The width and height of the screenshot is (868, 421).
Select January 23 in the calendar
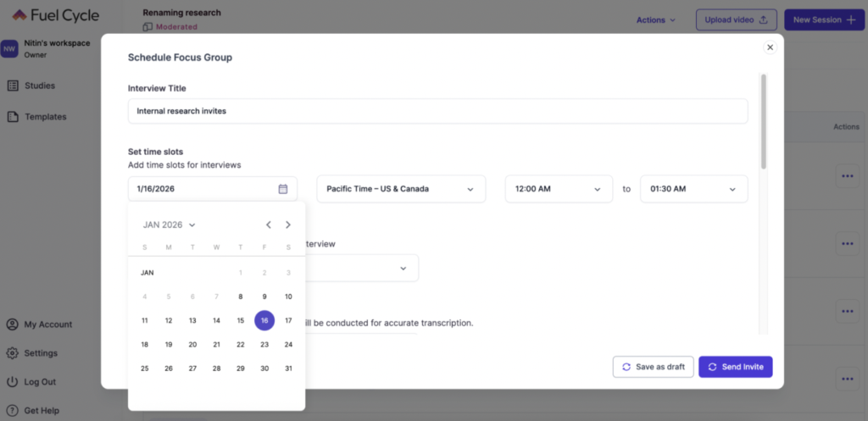(264, 345)
